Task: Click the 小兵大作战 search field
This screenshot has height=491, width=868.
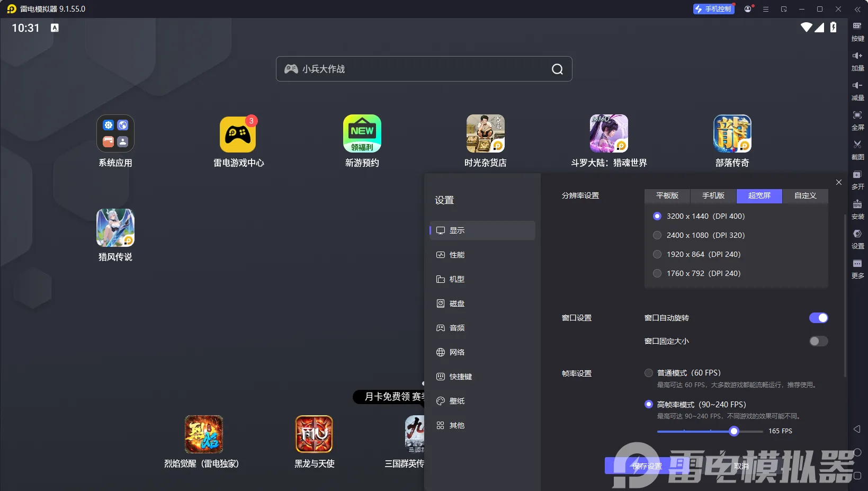Action: (x=424, y=69)
